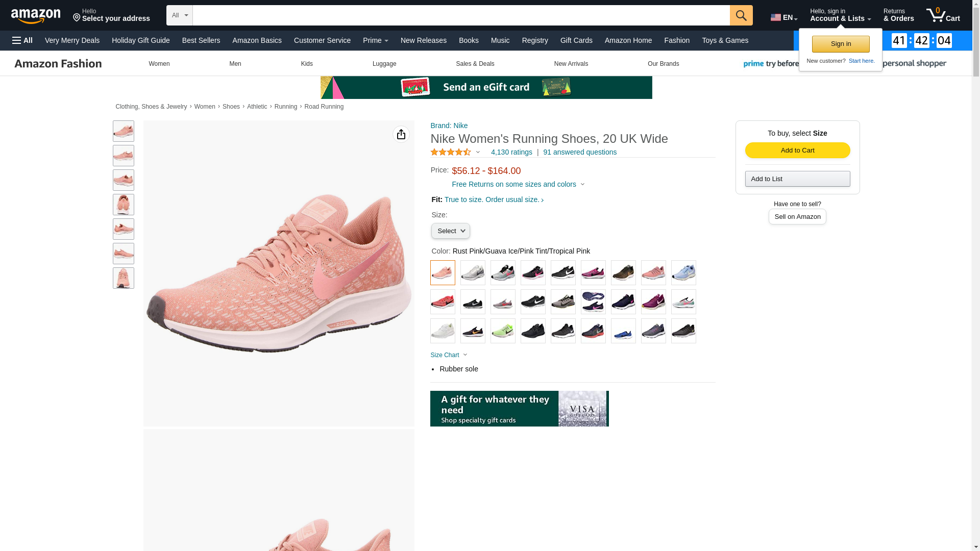Click the search magnifier button
This screenshot has height=551, width=980.
[x=741, y=15]
